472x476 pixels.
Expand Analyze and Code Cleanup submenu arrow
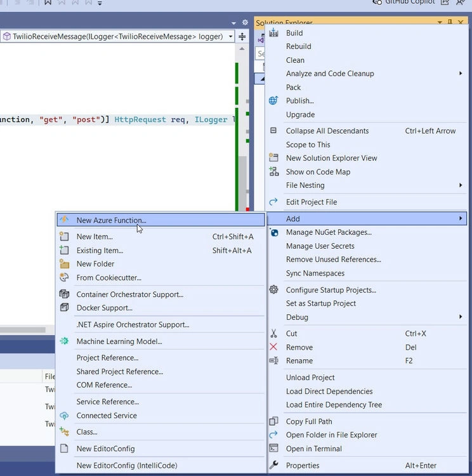[x=461, y=73]
